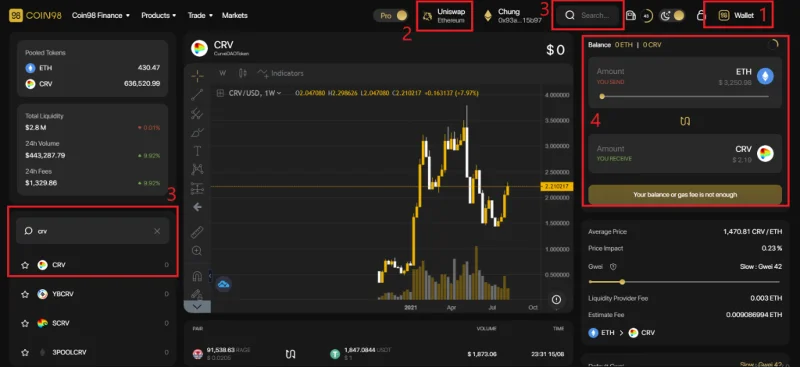Image resolution: width=800 pixels, height=367 pixels.
Task: Open the Uniswap Ethereum exchange selector
Action: tap(444, 15)
